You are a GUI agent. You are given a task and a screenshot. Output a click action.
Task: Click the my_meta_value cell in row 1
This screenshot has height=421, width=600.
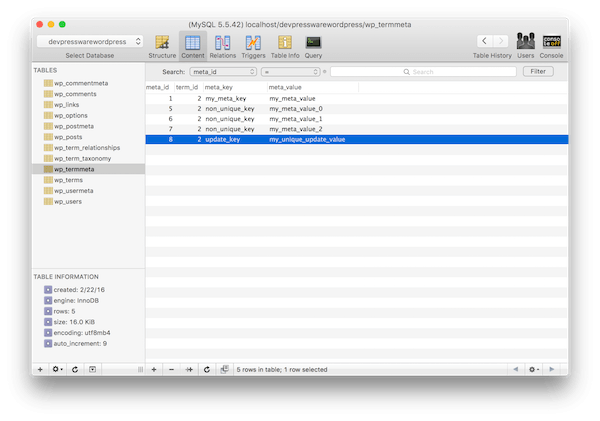pos(292,98)
